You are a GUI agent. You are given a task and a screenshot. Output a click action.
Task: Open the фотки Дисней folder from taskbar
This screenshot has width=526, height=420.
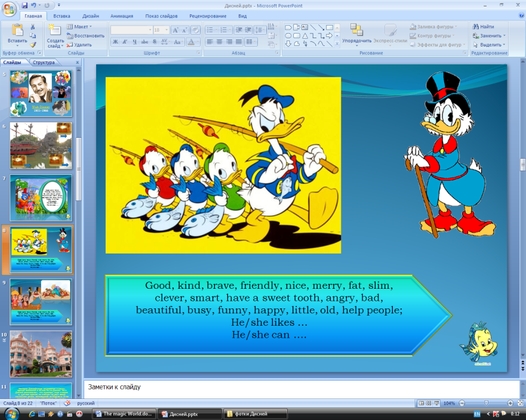[x=256, y=414]
